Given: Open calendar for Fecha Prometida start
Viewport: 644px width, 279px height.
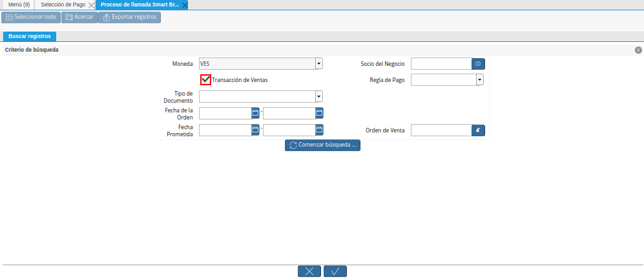Looking at the screenshot, I should 255,130.
